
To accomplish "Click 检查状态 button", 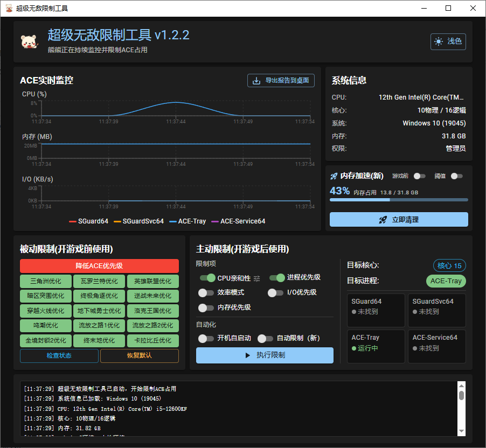I will coord(59,356).
